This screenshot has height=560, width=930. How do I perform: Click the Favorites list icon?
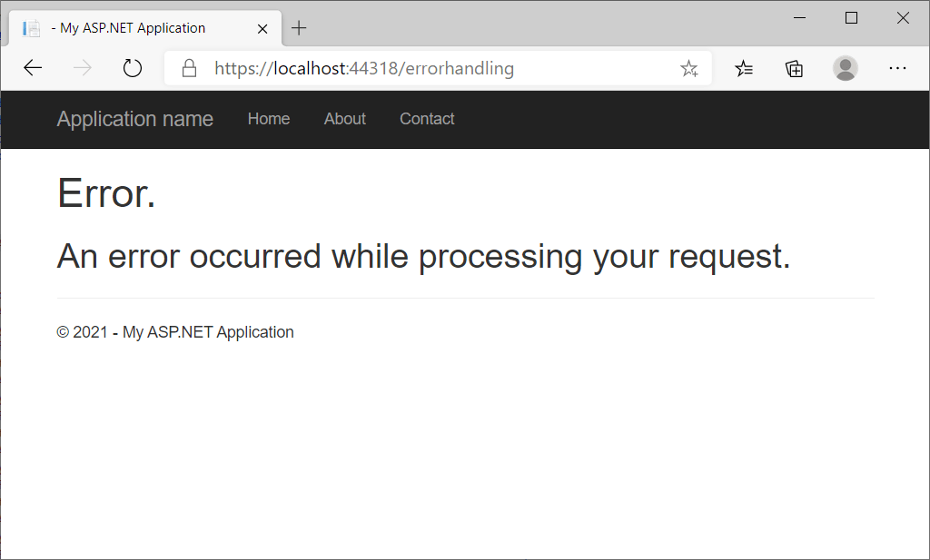[x=745, y=67]
